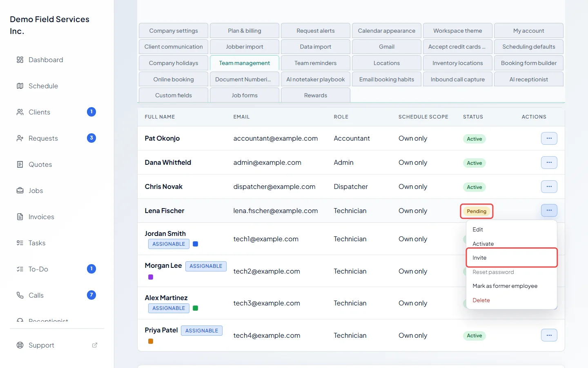Open the Plan & billing tab

coord(245,31)
